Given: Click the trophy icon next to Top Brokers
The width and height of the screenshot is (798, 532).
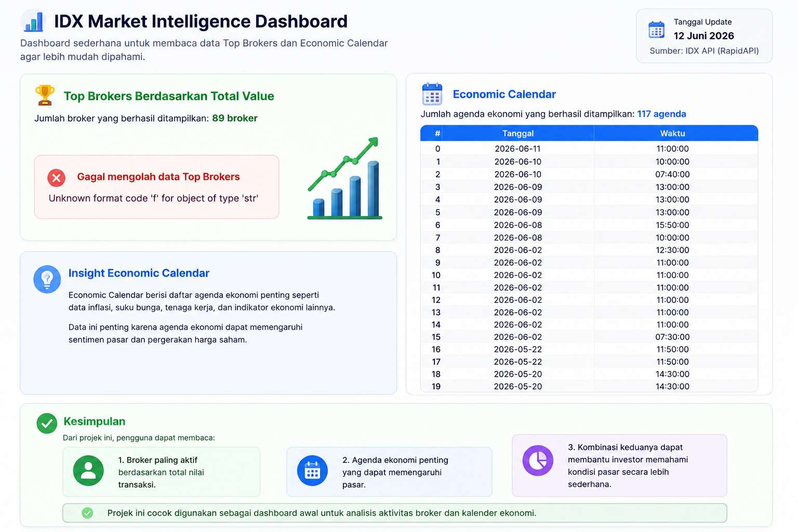Looking at the screenshot, I should pyautogui.click(x=45, y=95).
